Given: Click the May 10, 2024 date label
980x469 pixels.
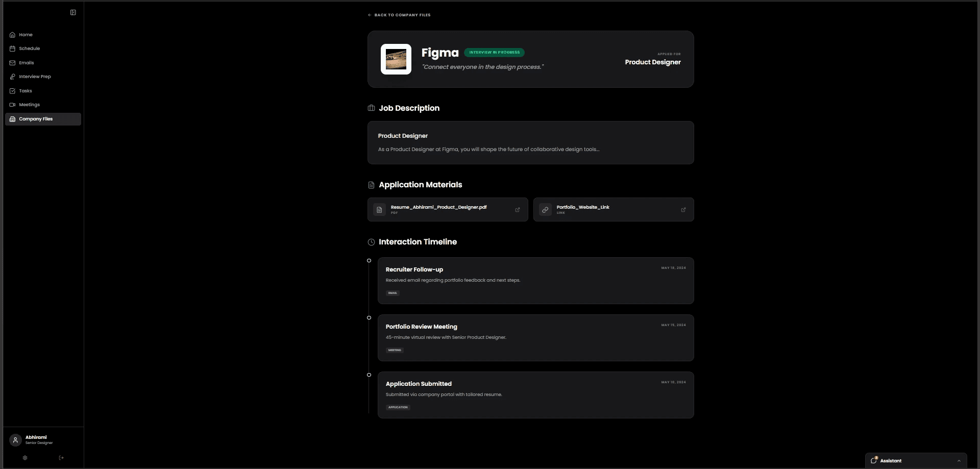Looking at the screenshot, I should pyautogui.click(x=673, y=382).
